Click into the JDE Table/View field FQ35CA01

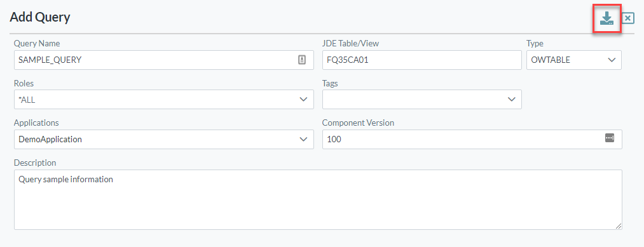[x=422, y=60]
